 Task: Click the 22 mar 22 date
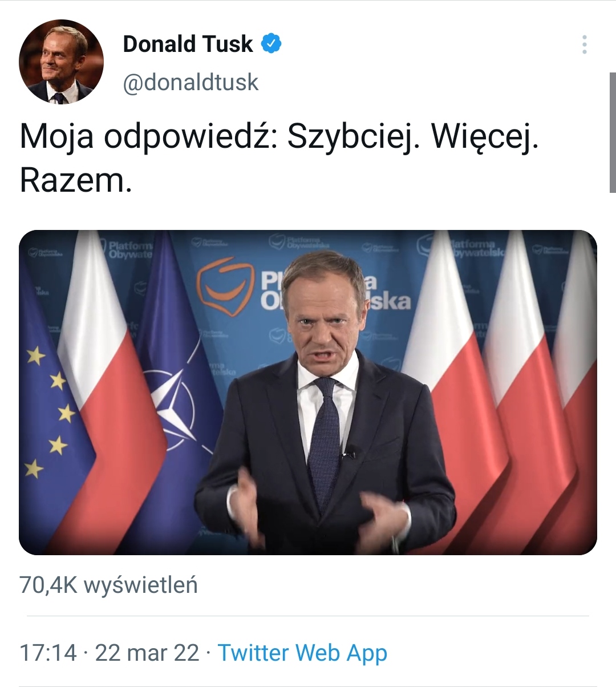[147, 652]
